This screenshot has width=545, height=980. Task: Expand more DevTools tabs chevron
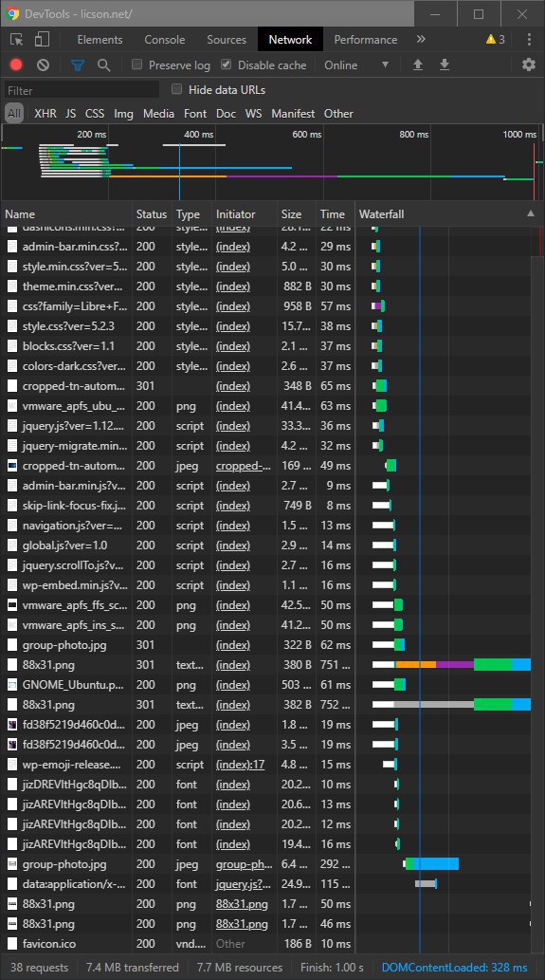(421, 40)
